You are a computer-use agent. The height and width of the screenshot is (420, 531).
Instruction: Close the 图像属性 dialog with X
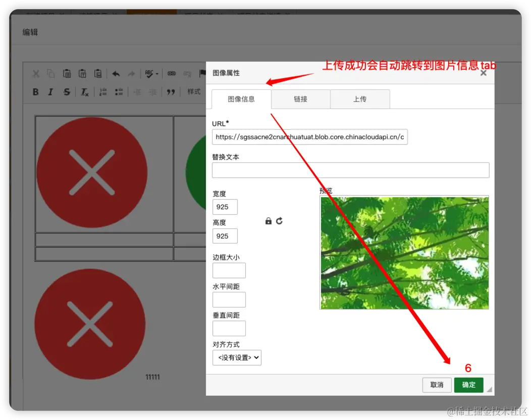click(483, 73)
